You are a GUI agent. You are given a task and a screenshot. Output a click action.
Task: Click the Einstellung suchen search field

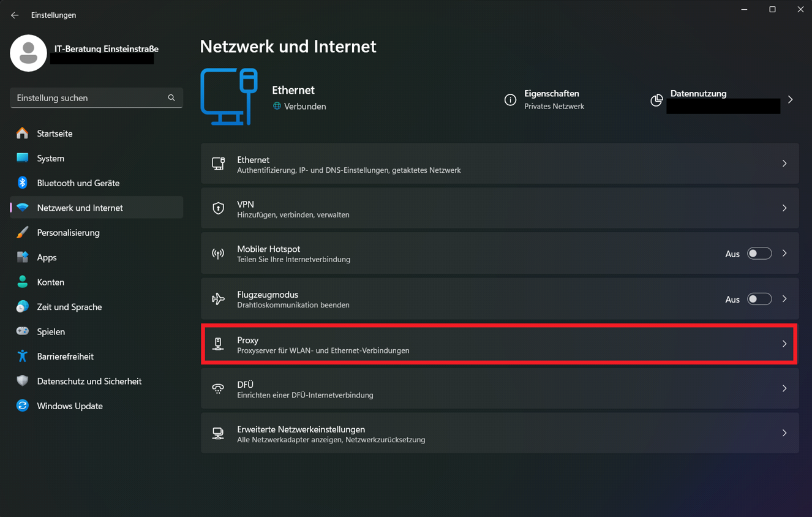pyautogui.click(x=89, y=98)
